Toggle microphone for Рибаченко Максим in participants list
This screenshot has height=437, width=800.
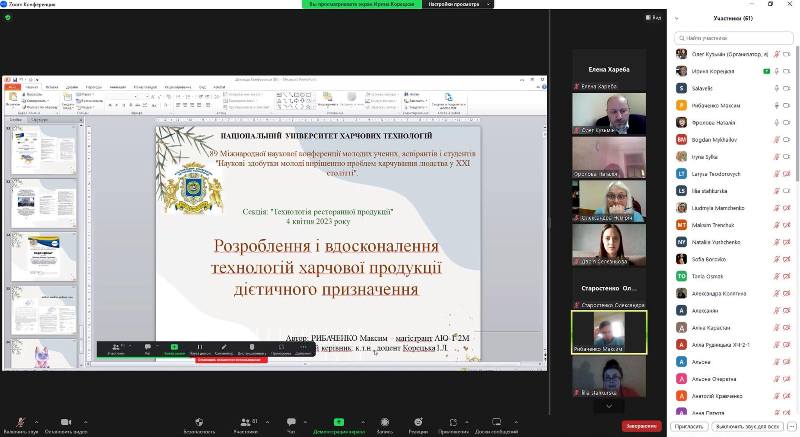[777, 106]
